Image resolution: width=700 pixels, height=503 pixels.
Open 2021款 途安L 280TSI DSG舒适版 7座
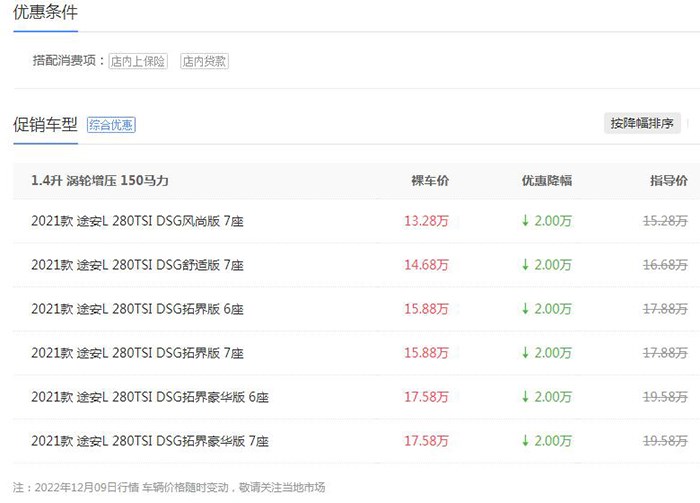click(138, 265)
